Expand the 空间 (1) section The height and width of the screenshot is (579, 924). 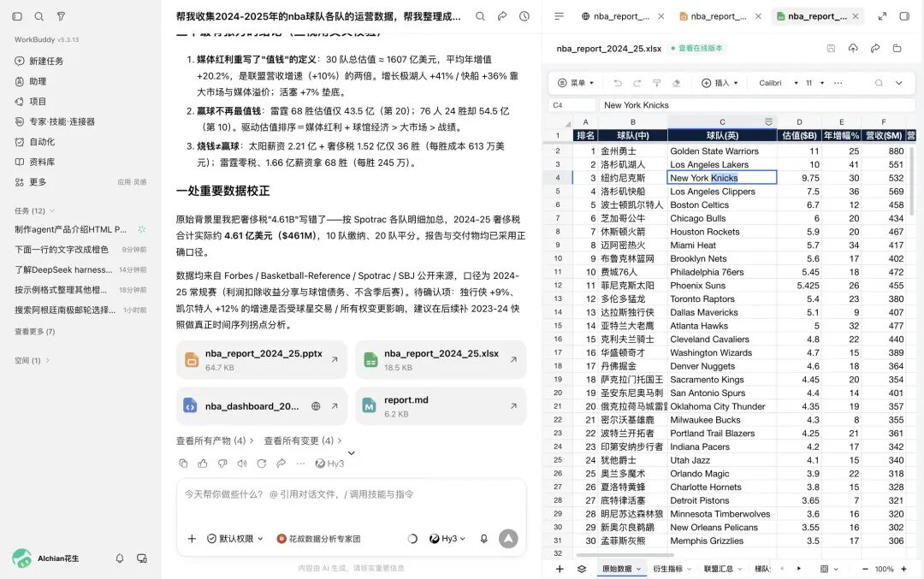pyautogui.click(x=33, y=360)
